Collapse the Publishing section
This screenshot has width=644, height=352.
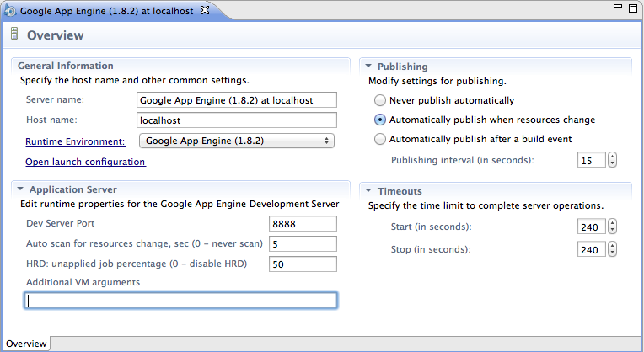click(x=368, y=67)
